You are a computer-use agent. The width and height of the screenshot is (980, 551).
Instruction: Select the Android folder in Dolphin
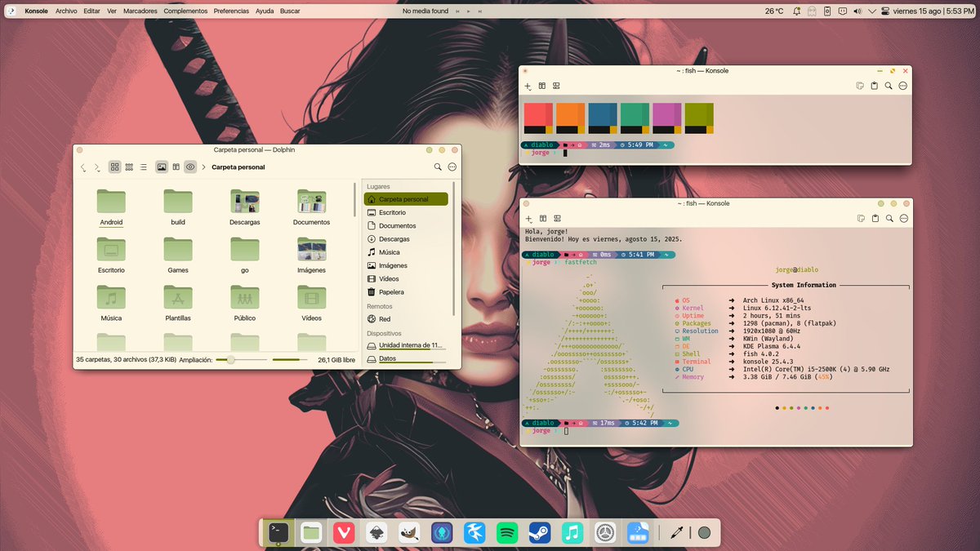pyautogui.click(x=111, y=207)
